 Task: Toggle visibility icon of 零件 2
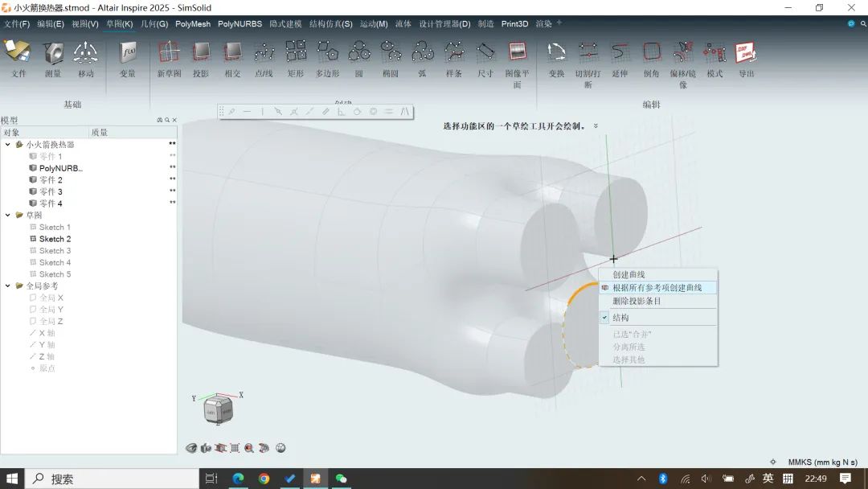coord(33,180)
